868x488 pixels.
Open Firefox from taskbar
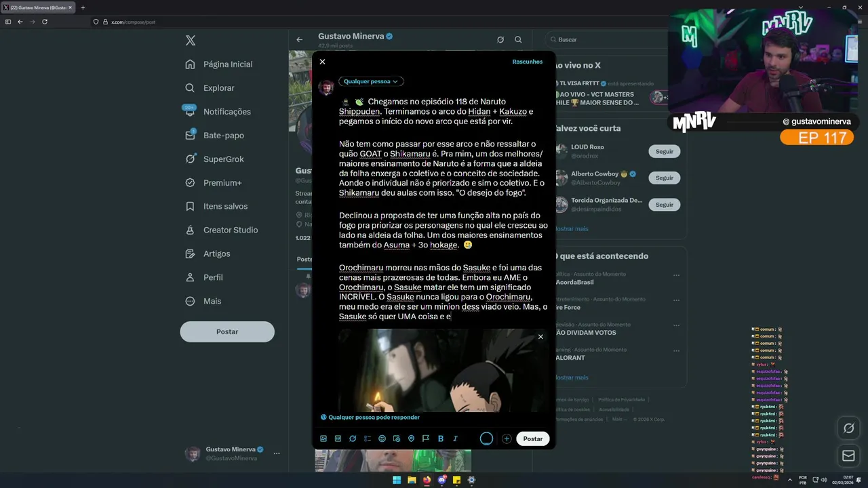click(427, 480)
